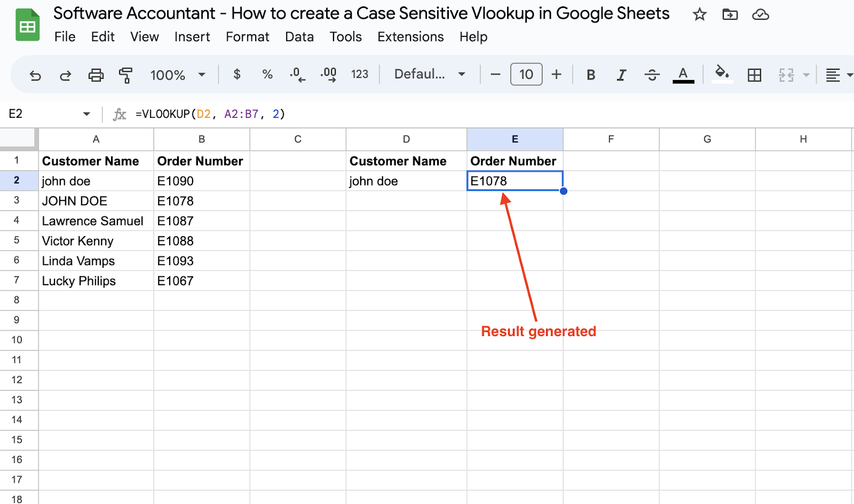Open name box dropdown arrow
Viewport: 854px width, 504px height.
[x=86, y=114]
